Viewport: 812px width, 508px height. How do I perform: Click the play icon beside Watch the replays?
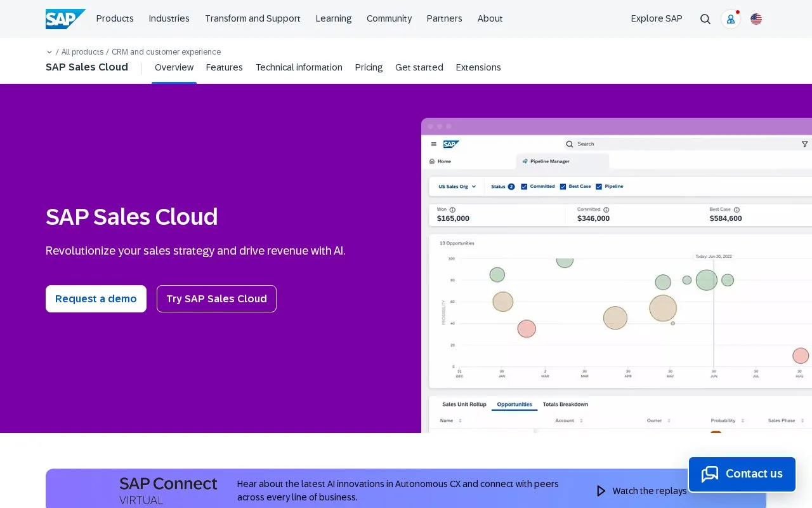(601, 491)
